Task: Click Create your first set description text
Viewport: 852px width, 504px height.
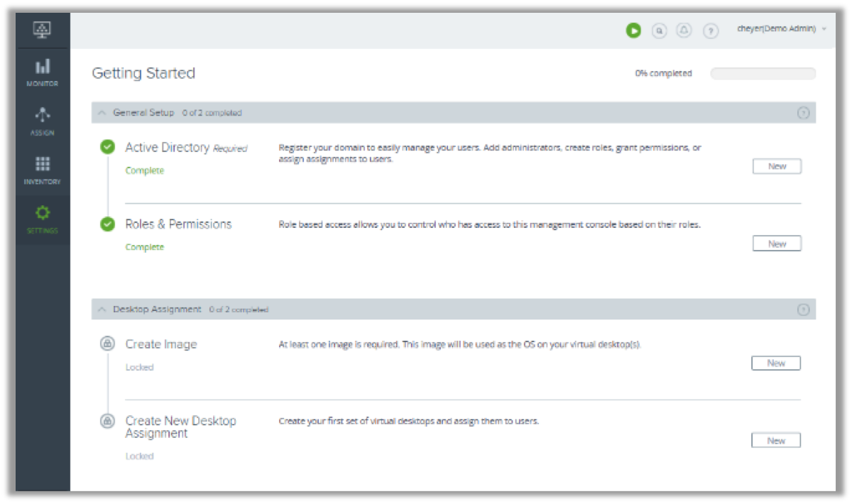Action: point(409,421)
